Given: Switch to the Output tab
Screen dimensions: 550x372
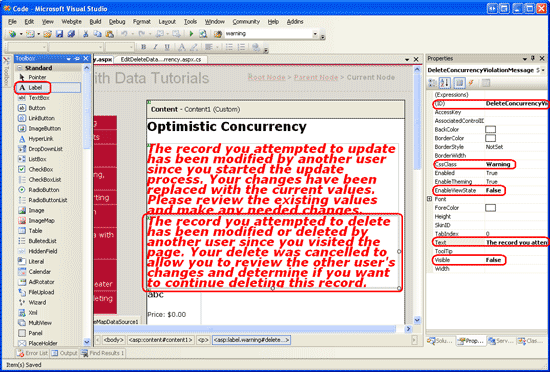Looking at the screenshot, I should 65,353.
